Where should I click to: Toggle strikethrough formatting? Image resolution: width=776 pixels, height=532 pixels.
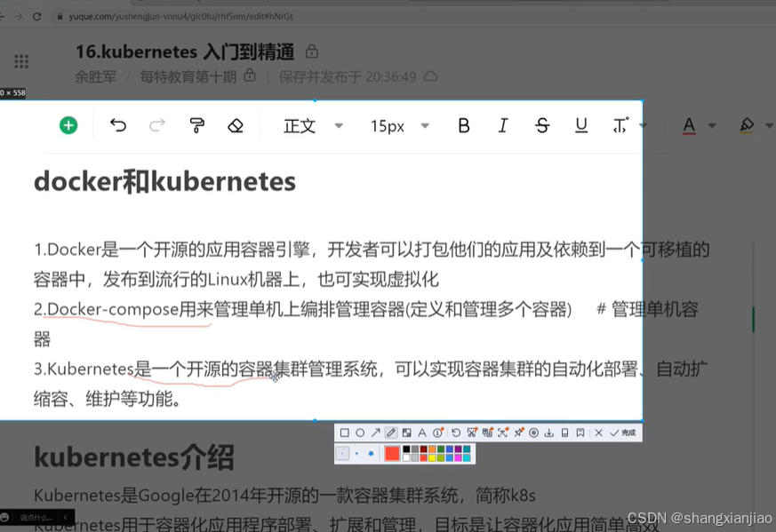(542, 125)
